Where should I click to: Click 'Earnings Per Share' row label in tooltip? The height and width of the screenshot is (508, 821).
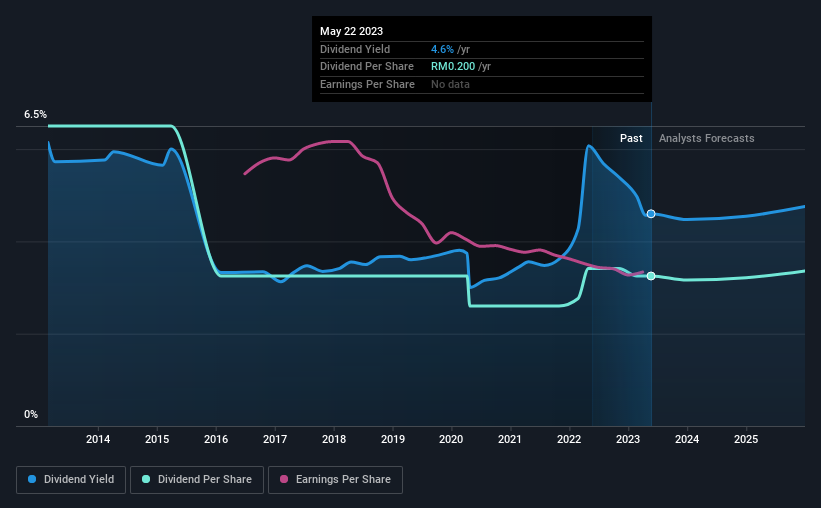point(367,84)
